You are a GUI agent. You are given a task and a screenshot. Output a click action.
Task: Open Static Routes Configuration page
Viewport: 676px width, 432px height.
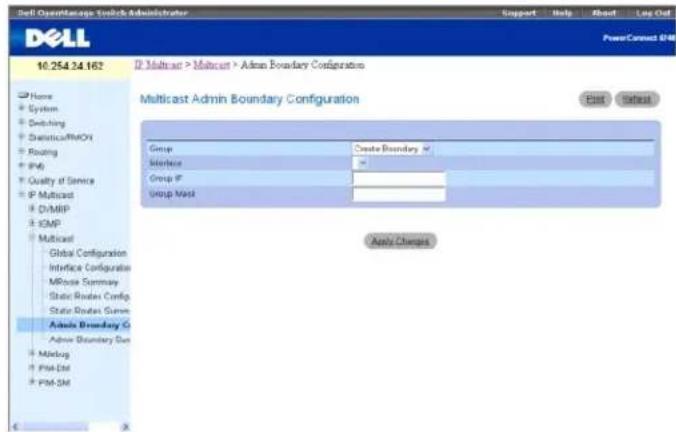(x=89, y=296)
